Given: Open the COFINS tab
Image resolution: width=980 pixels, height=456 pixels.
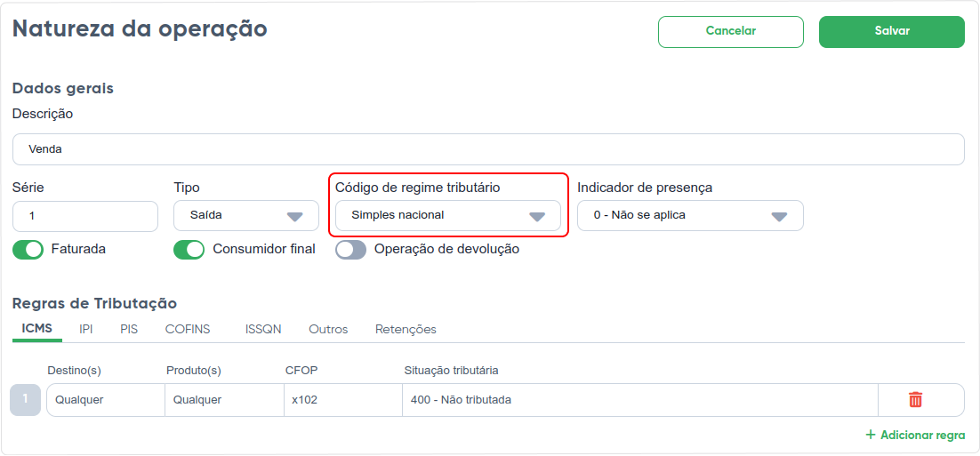Looking at the screenshot, I should click(188, 329).
